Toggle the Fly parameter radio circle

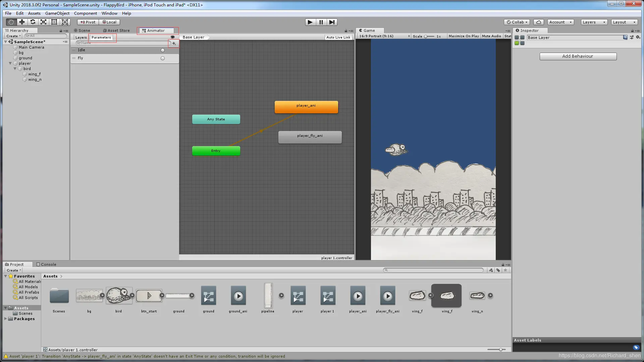pyautogui.click(x=163, y=58)
